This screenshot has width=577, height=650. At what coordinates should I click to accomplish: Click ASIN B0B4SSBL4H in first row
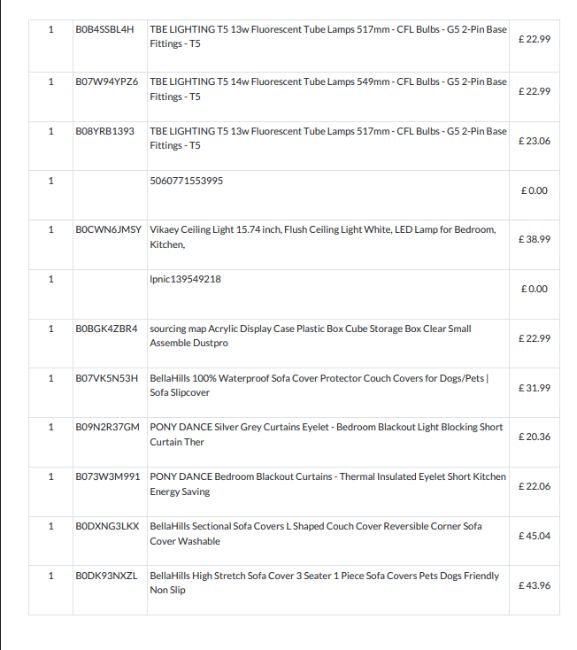(x=104, y=29)
